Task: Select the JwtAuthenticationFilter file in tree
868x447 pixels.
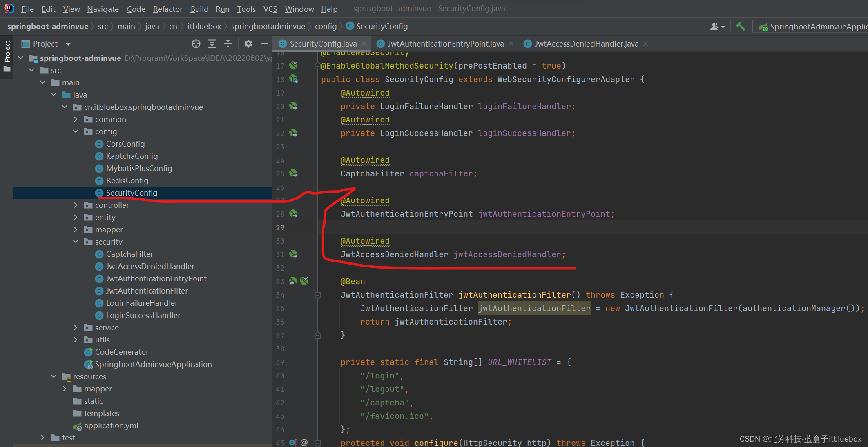Action: (147, 291)
